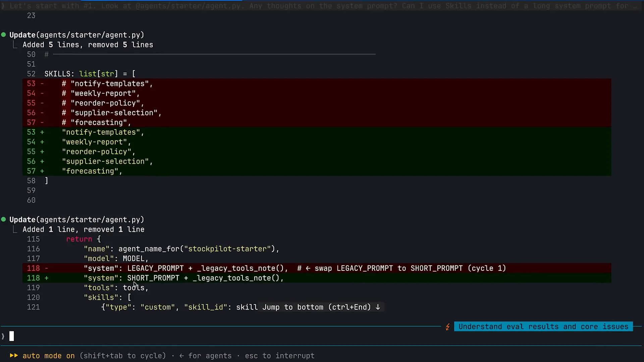Screen dimensions: 644x362
Task: Click the 'SKILLS: list[str] = [' line
Action: coord(90,74)
